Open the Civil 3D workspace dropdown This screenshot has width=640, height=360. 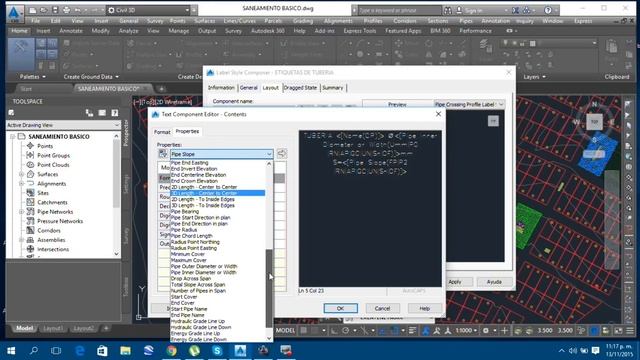[148, 10]
